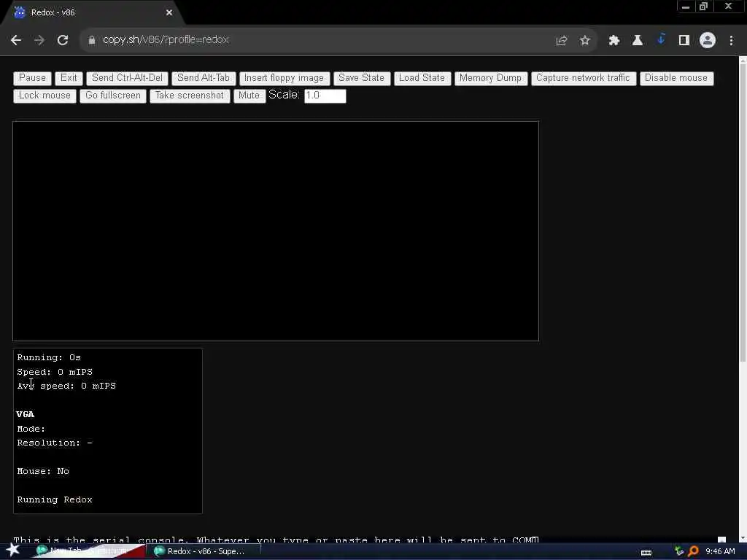Click the Take screenshot button
Image resolution: width=747 pixels, height=560 pixels.
click(190, 96)
